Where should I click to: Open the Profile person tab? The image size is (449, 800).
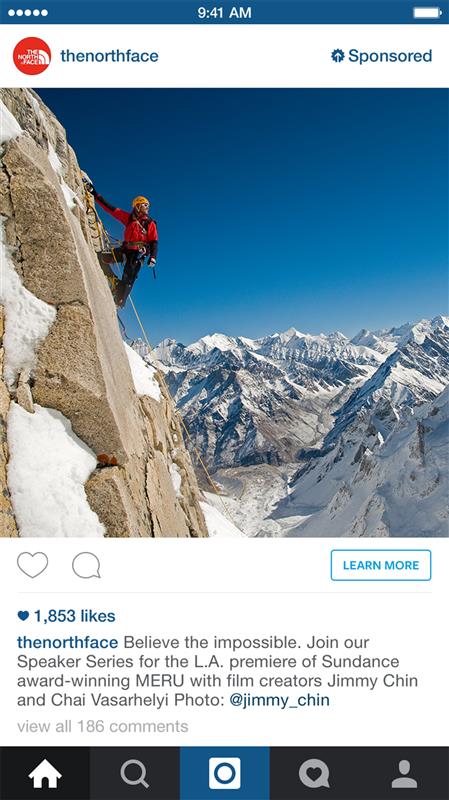coord(404,773)
